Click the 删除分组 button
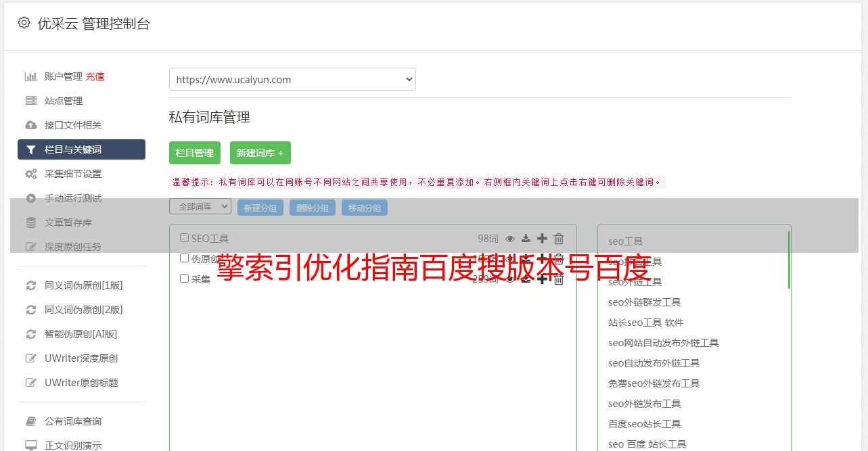The width and height of the screenshot is (868, 451). [313, 208]
